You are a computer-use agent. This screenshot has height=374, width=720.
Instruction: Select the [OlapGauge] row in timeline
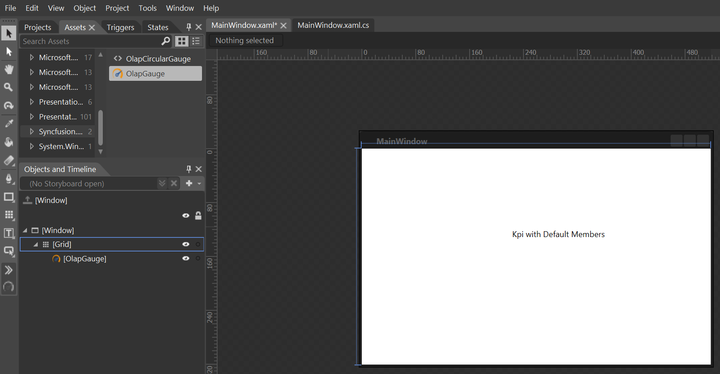point(112,259)
